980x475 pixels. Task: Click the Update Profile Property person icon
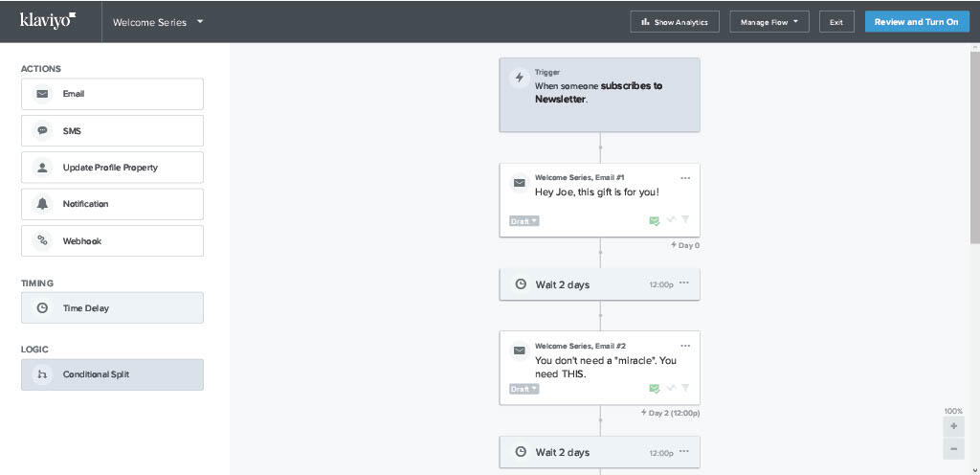coord(42,168)
